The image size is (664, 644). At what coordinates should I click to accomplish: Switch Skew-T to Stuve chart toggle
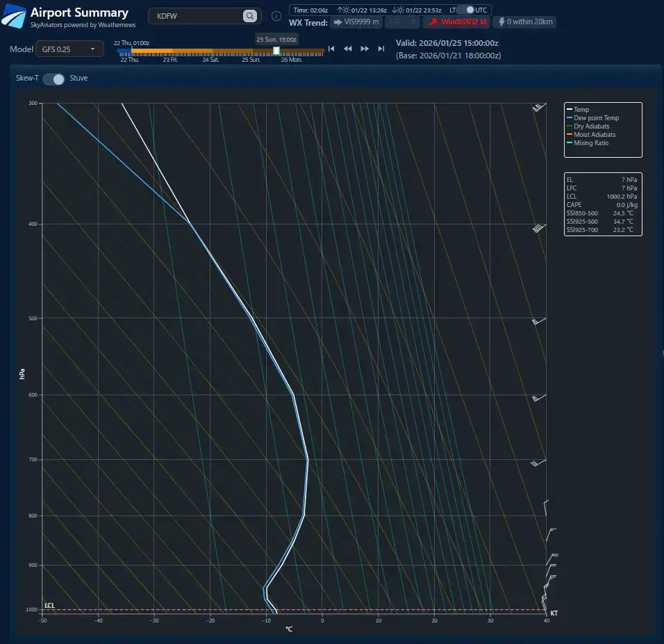click(x=53, y=79)
